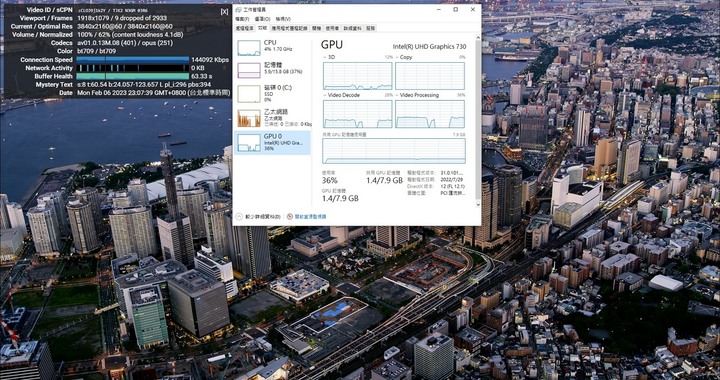Maximize the Task Manager window
This screenshot has height=380, width=720.
456,10
